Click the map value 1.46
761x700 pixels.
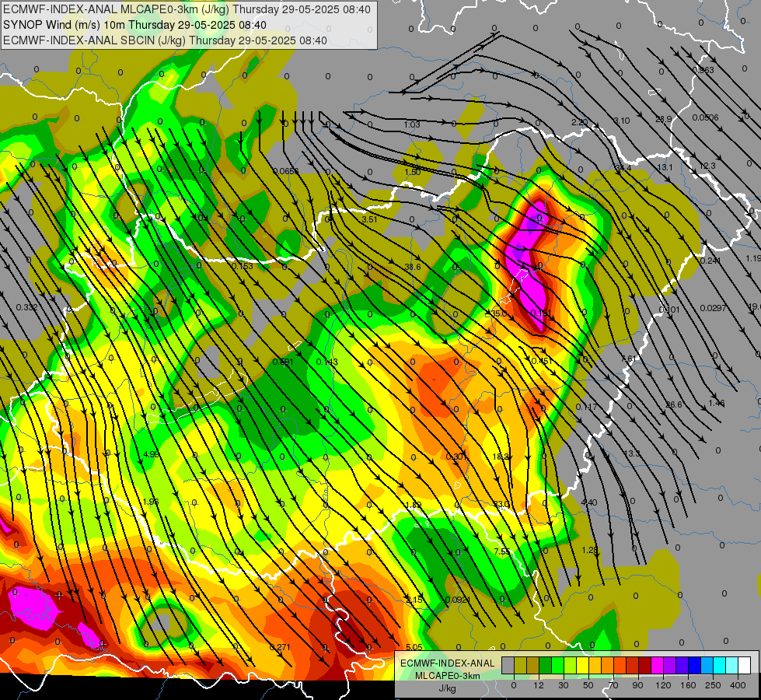click(717, 403)
